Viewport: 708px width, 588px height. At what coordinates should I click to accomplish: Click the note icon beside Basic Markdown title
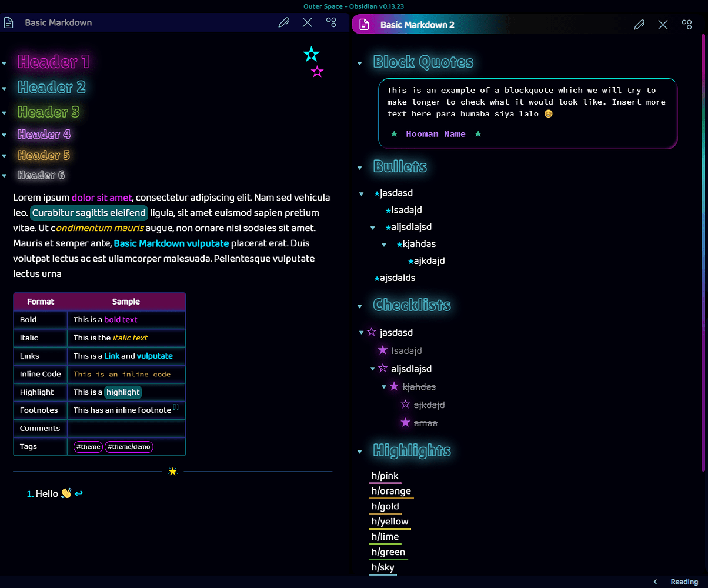(x=8, y=22)
